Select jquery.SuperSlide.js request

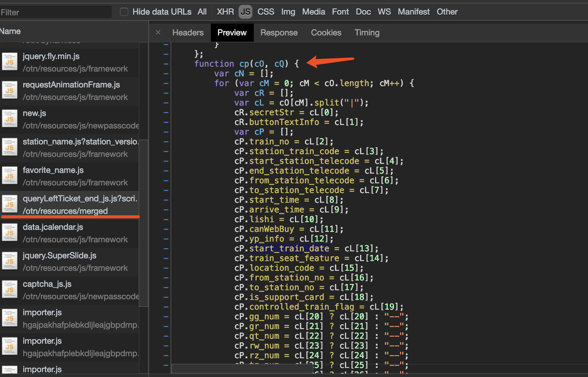(x=69, y=262)
